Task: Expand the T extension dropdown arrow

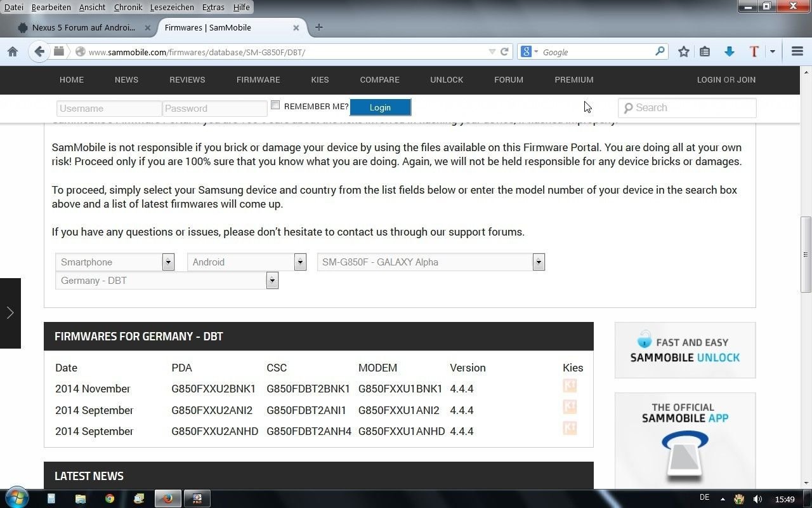Action: (x=772, y=52)
